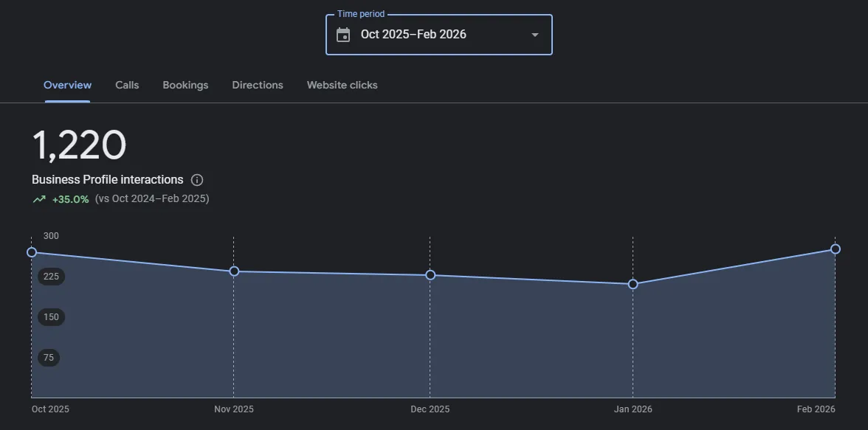Click the Oct 2025 data point
Screen dimensions: 868x430
(32, 252)
